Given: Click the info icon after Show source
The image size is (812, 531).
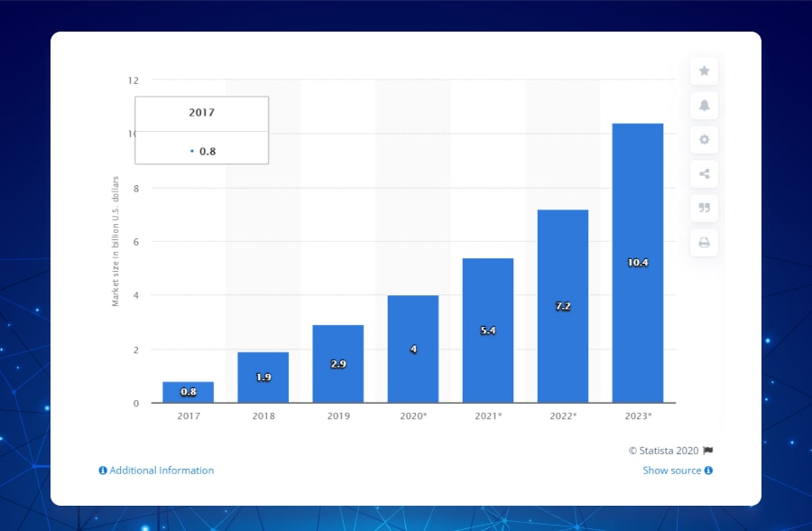Looking at the screenshot, I should click(708, 470).
